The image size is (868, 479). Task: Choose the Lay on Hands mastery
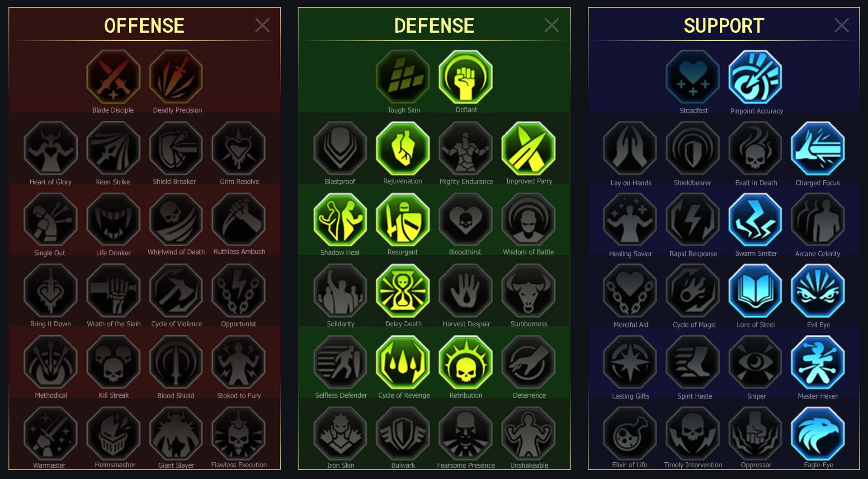[630, 148]
